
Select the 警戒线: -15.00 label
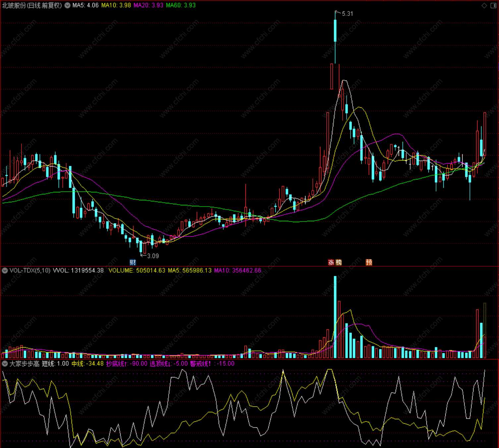212,363
